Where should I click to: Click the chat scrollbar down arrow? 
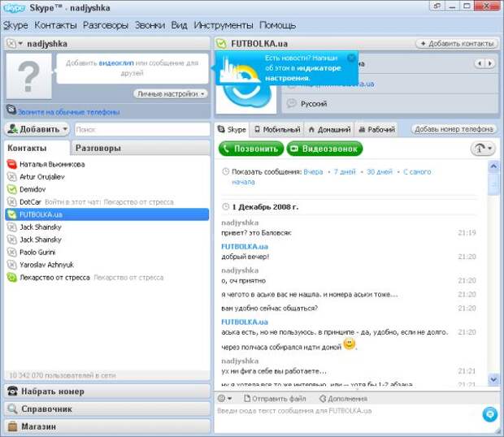coord(493,379)
